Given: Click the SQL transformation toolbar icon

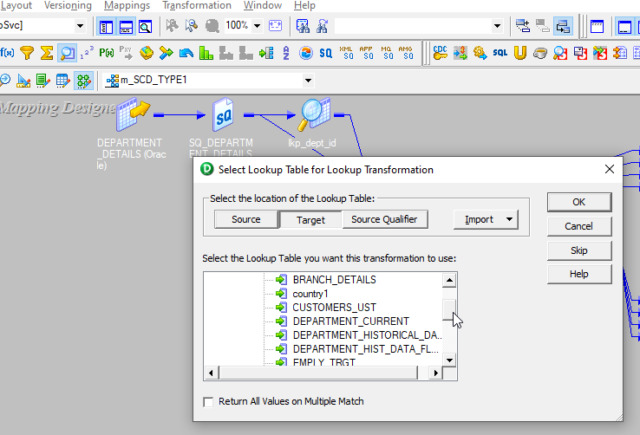Looking at the screenshot, I should [500, 52].
